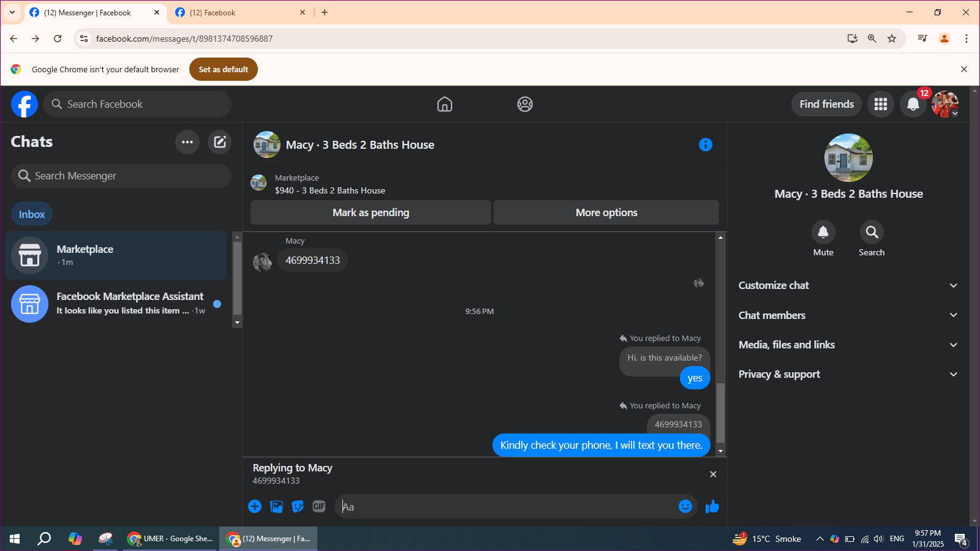Click the 4699934133 message from Macy
Viewport: 980px width, 551px height.
coord(312,260)
